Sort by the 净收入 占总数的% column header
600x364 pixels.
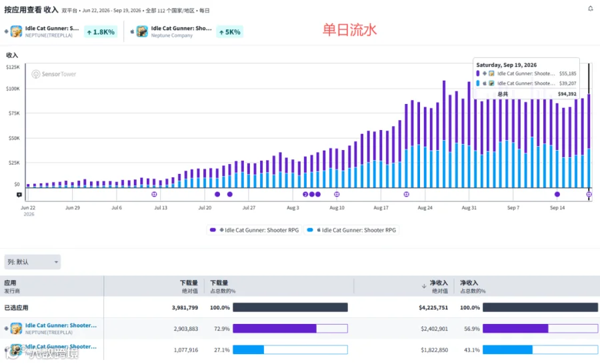coord(473,286)
